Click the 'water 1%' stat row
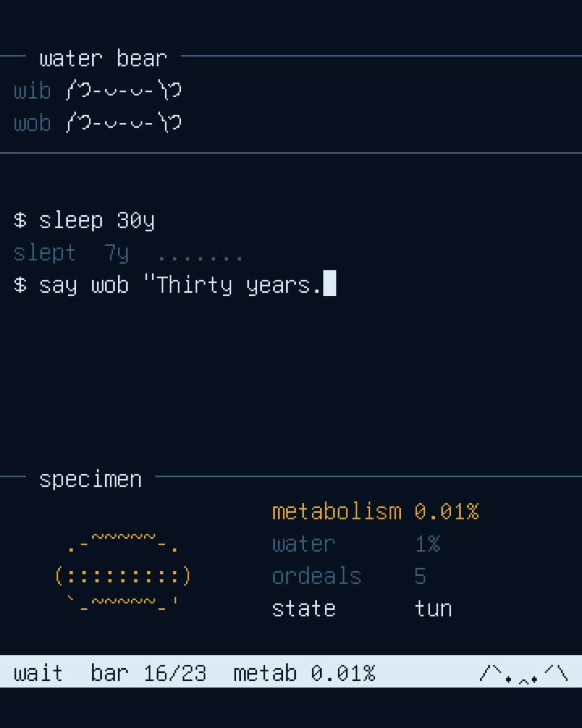Screen dimensions: 582x728 pyautogui.click(x=356, y=544)
